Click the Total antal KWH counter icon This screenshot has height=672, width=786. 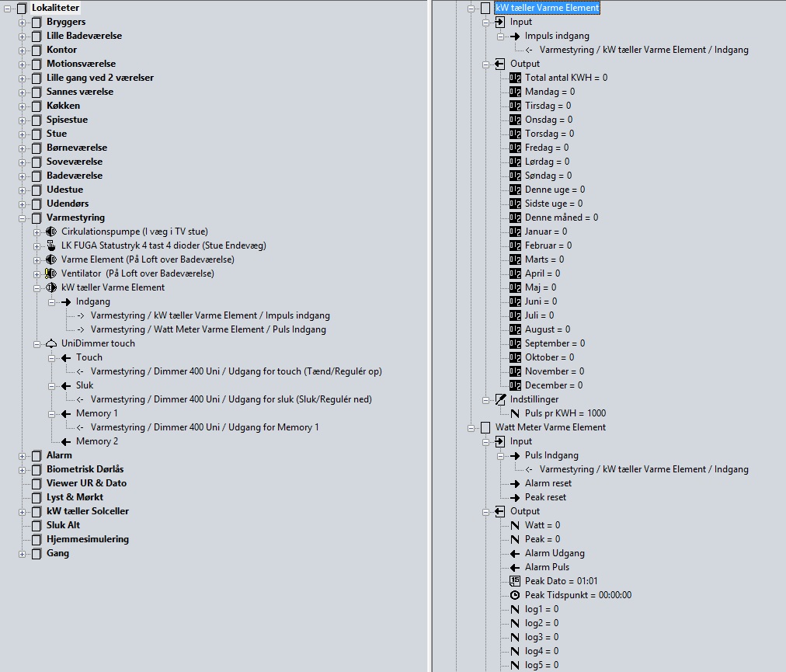tap(515, 78)
